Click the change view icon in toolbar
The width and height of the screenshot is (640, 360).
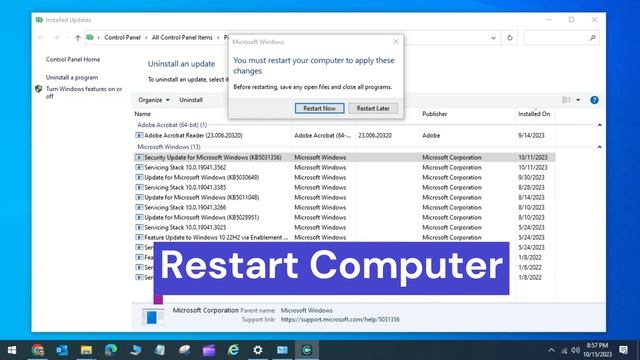click(x=566, y=100)
